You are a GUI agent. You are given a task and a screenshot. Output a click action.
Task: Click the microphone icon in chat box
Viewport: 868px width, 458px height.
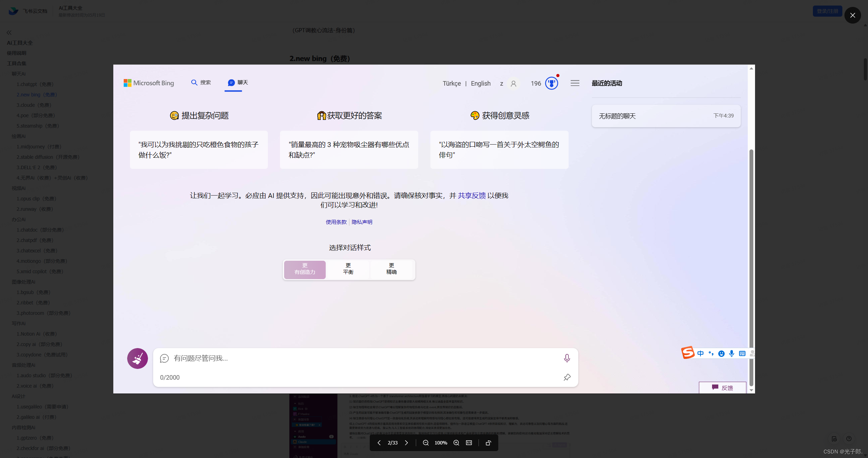(567, 358)
